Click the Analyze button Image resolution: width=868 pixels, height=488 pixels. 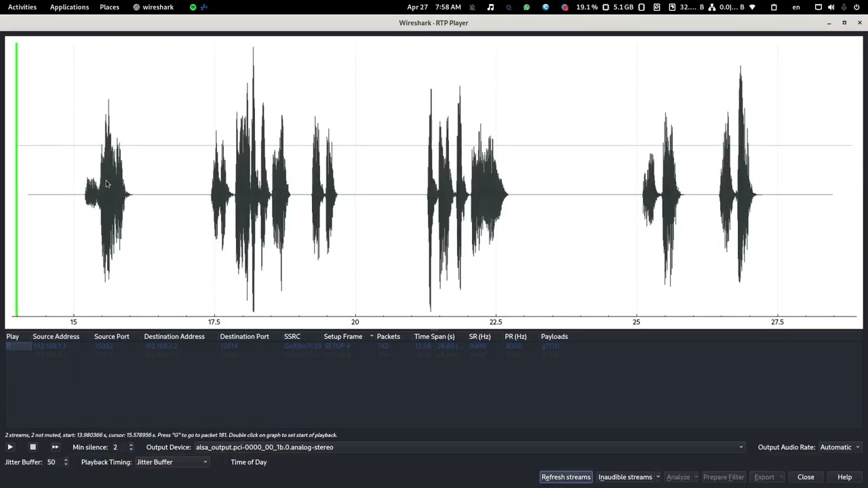click(678, 477)
